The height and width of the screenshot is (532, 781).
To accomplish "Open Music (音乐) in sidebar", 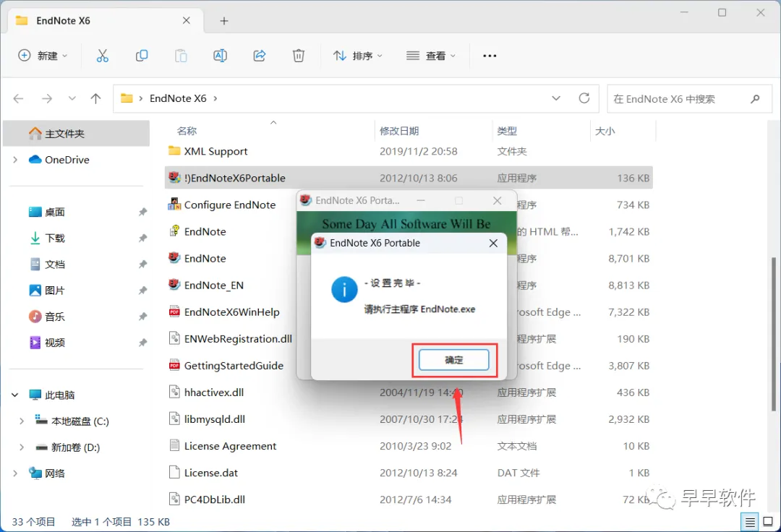I will point(54,317).
